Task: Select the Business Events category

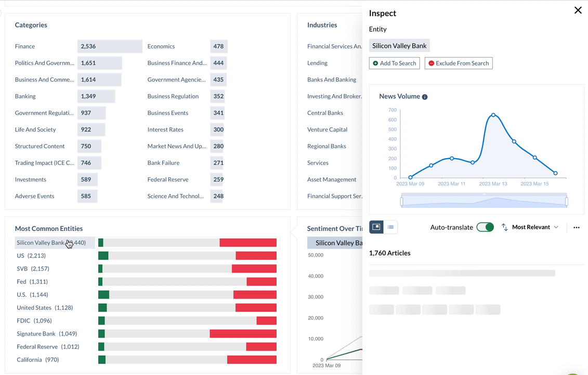Action: click(167, 113)
